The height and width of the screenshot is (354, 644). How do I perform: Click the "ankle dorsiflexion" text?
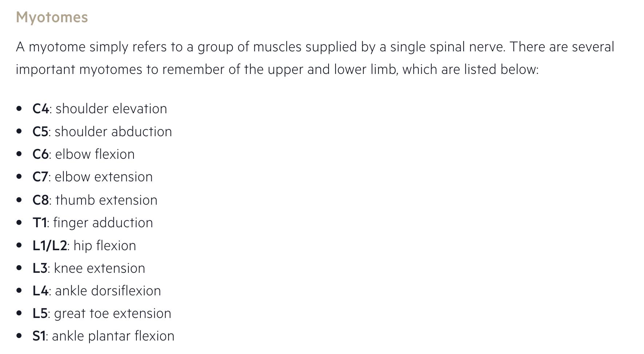click(108, 291)
